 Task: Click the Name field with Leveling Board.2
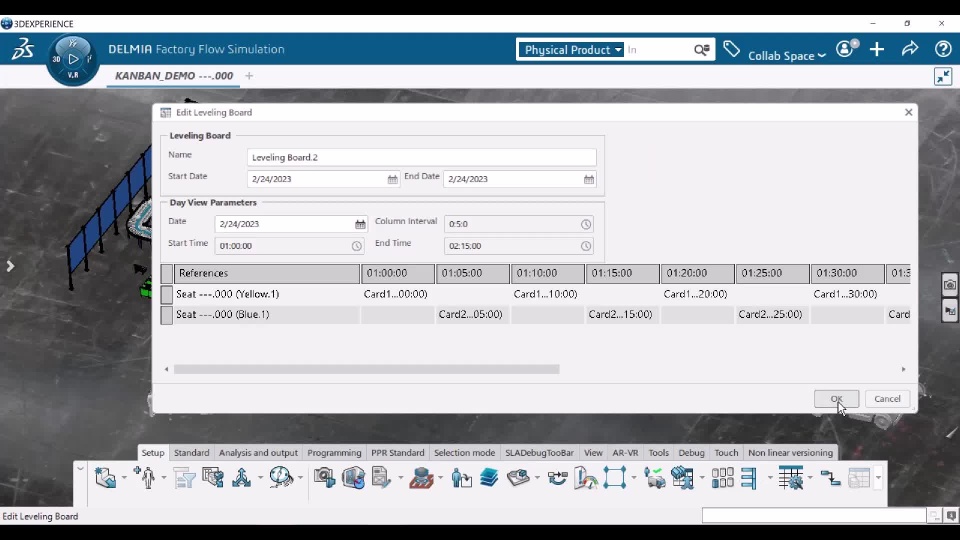pos(421,158)
